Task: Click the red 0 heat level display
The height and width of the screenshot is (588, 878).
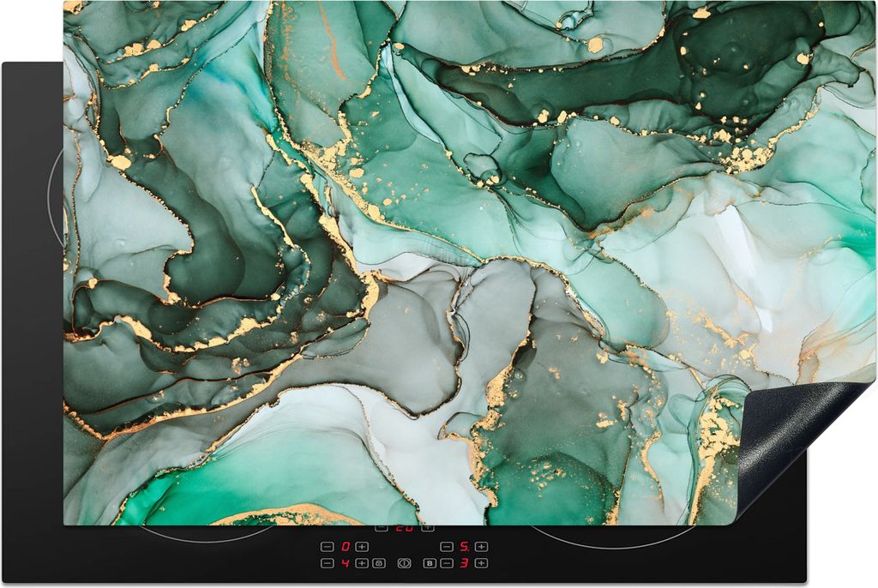Action: coord(345,547)
